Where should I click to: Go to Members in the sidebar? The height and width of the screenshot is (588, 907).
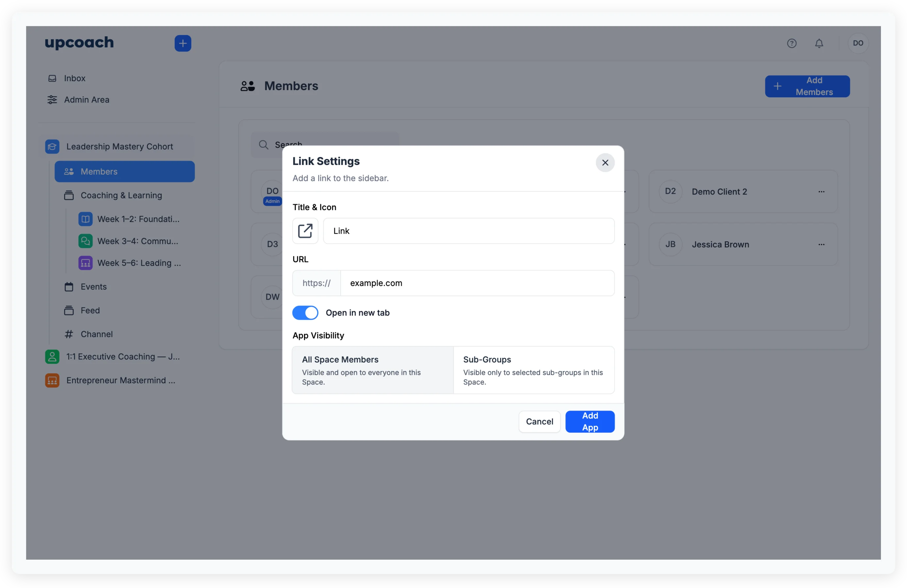point(98,171)
